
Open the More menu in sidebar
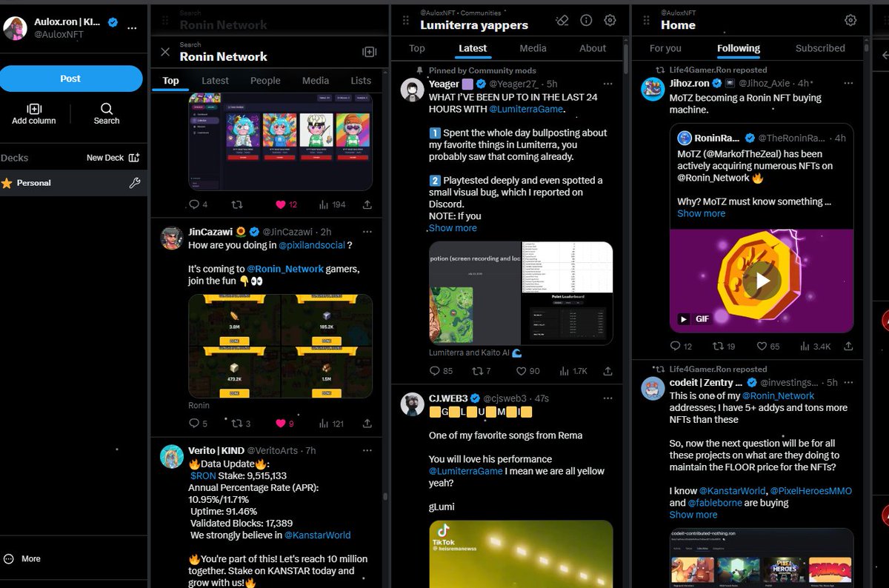coord(22,559)
